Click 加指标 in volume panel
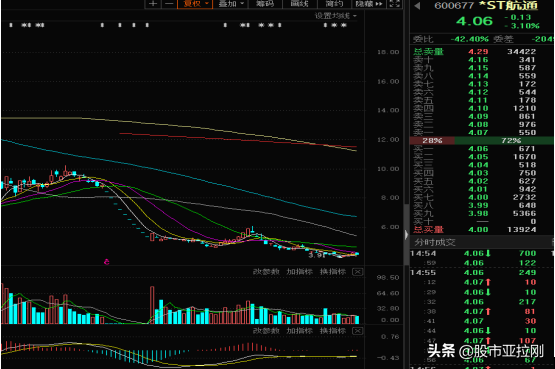This screenshot has height=369, width=555. pyautogui.click(x=299, y=272)
